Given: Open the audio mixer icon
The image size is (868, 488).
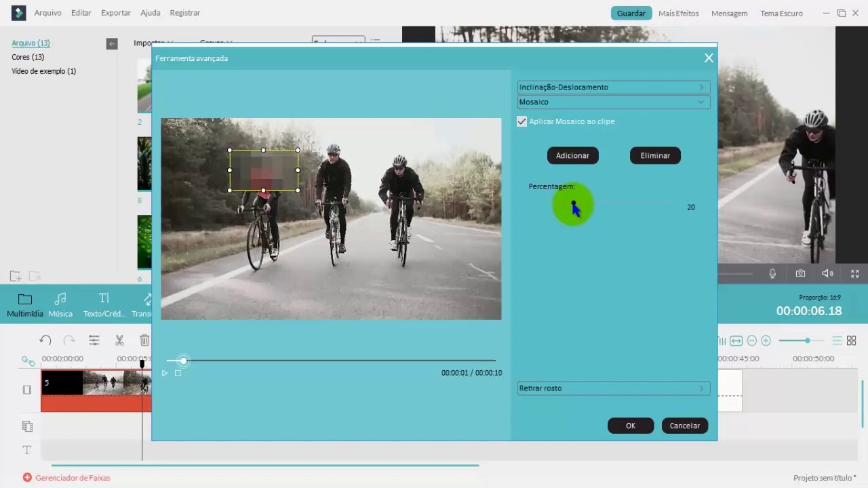Looking at the screenshot, I should (x=722, y=341).
